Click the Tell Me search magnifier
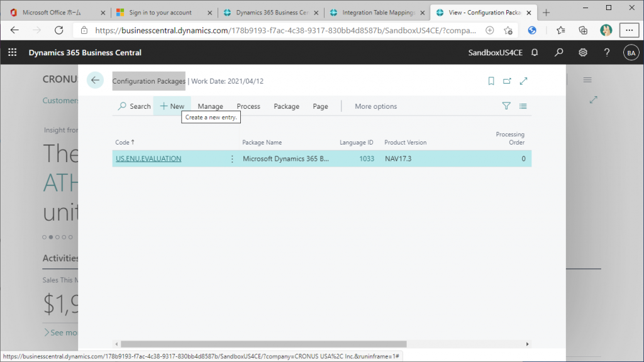The width and height of the screenshot is (644, 362). point(558,53)
